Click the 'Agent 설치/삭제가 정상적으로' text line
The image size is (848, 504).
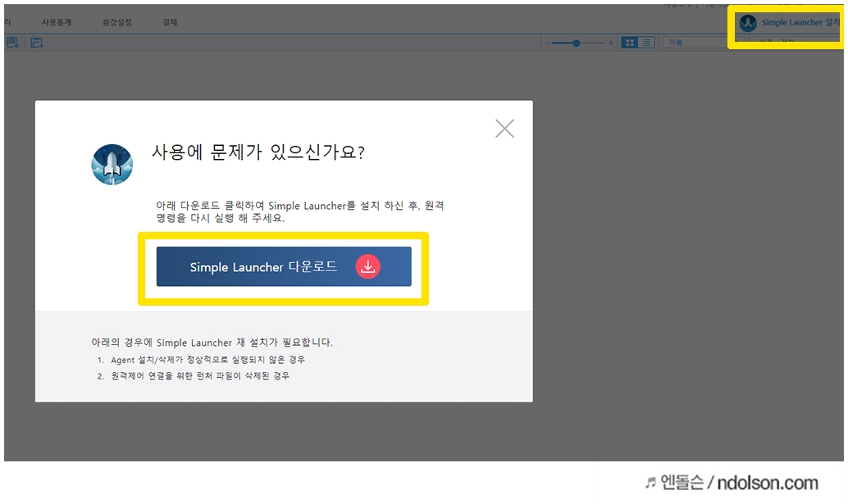pos(207,359)
